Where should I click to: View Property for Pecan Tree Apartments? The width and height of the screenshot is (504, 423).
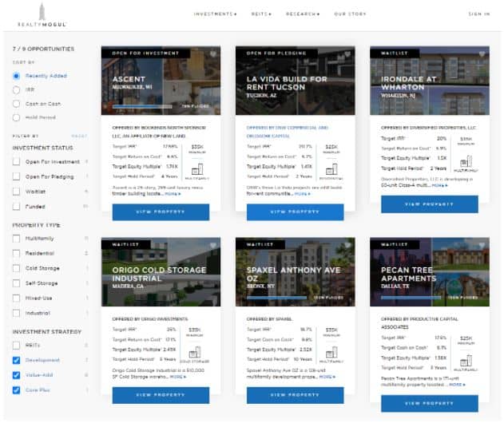[430, 403]
